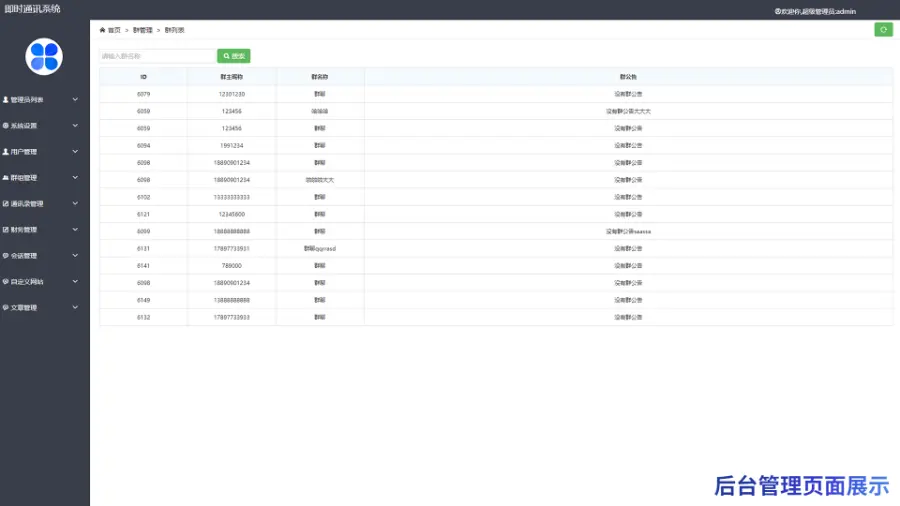The height and width of the screenshot is (506, 900).
Task: Expand the 财务管理 chevron arrow
Action: [x=75, y=230]
